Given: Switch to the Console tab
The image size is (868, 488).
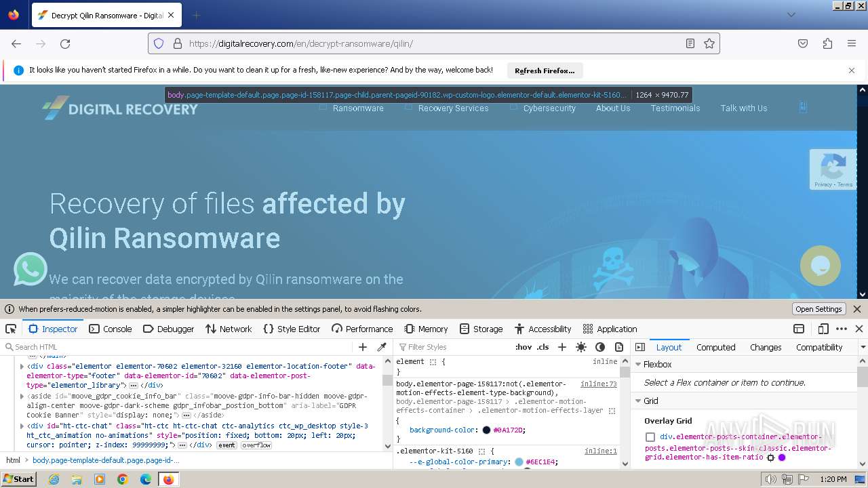Looking at the screenshot, I should pyautogui.click(x=111, y=329).
